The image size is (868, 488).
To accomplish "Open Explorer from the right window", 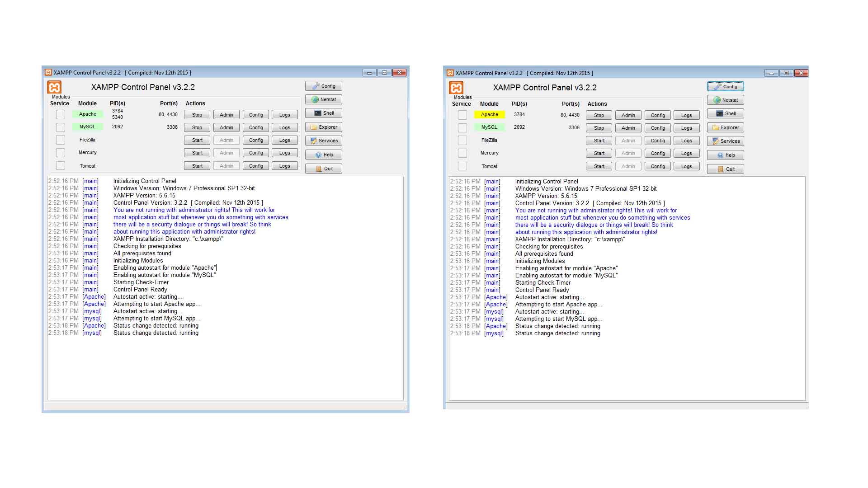I will tap(726, 127).
